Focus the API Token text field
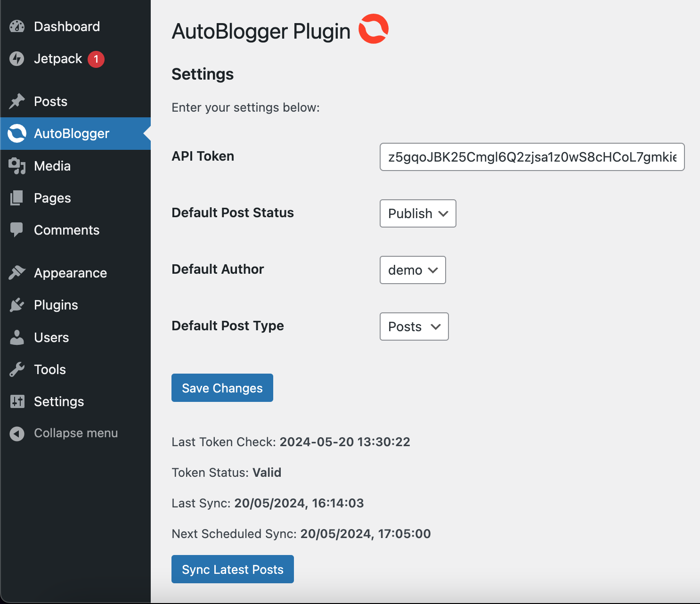 [532, 157]
